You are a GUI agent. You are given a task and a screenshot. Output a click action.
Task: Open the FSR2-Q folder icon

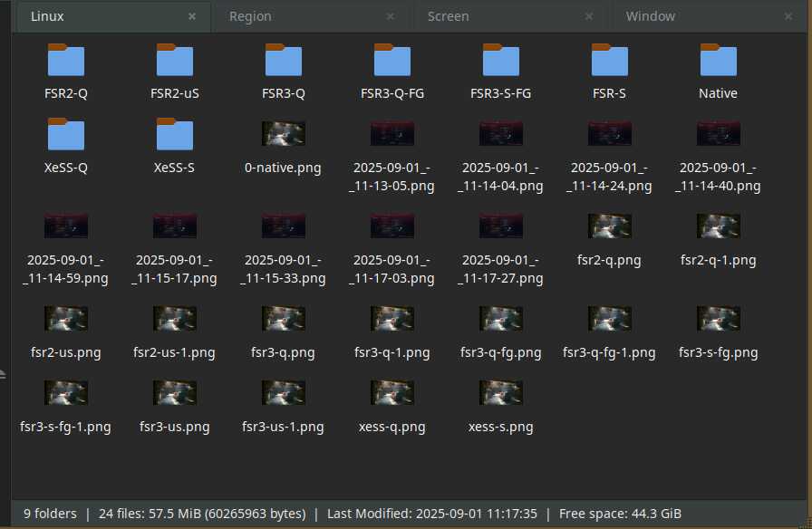66,60
